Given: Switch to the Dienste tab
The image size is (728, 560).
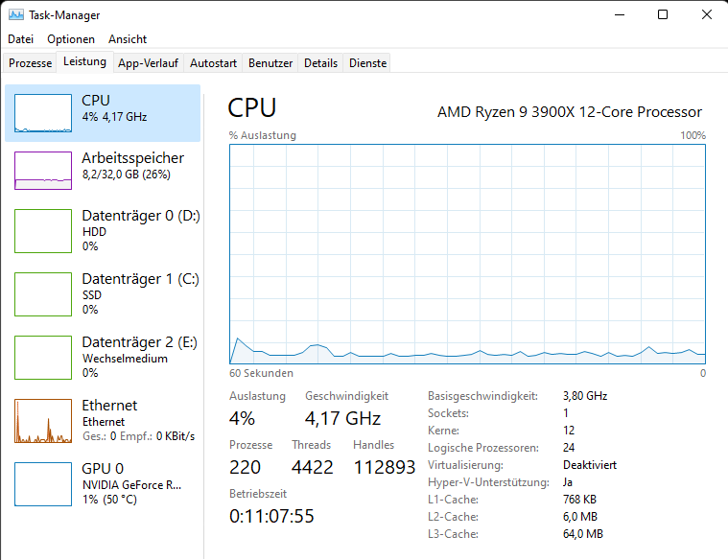Looking at the screenshot, I should [x=368, y=63].
